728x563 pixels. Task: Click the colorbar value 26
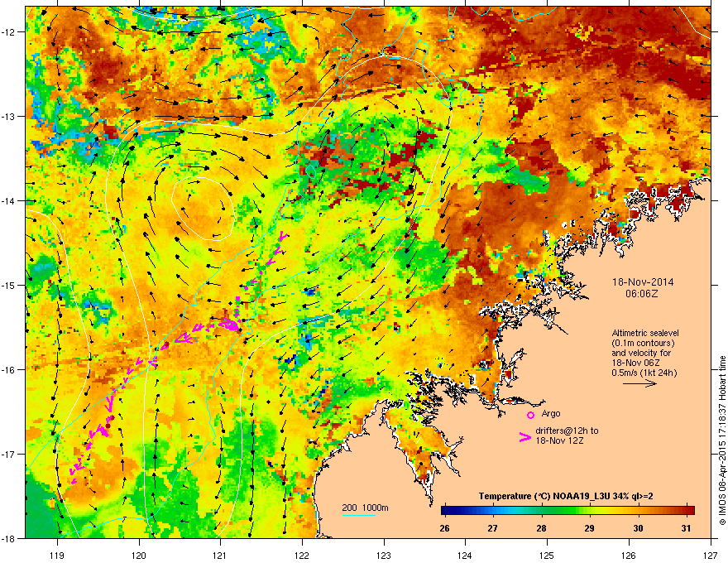tap(444, 528)
